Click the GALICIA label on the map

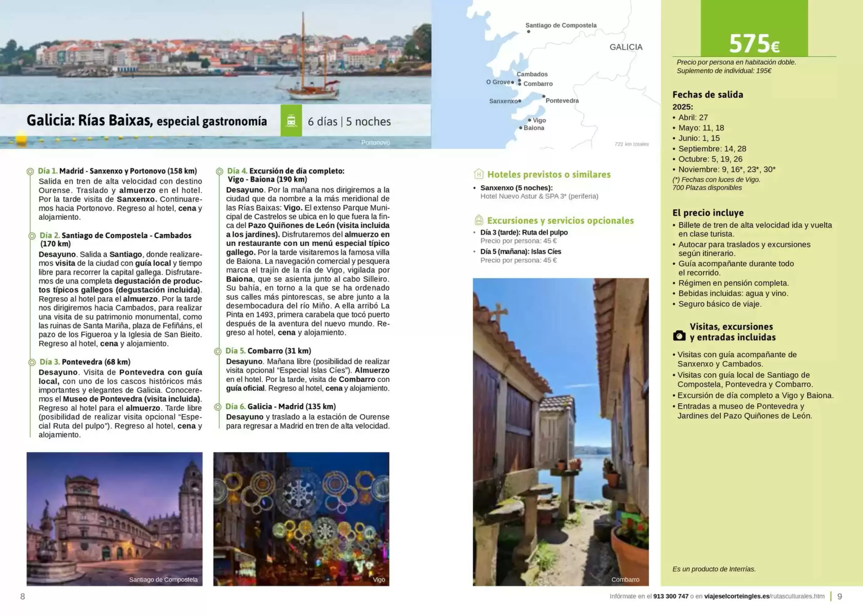click(626, 47)
